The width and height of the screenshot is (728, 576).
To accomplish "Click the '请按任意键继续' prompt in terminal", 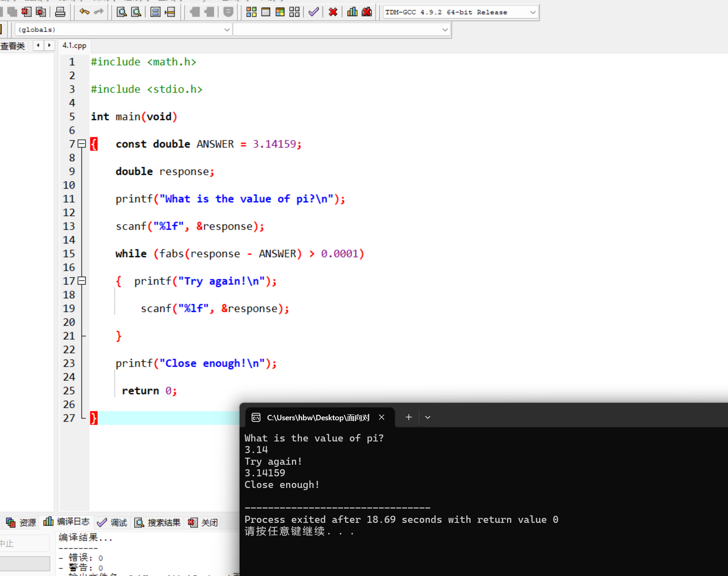I will (284, 531).
